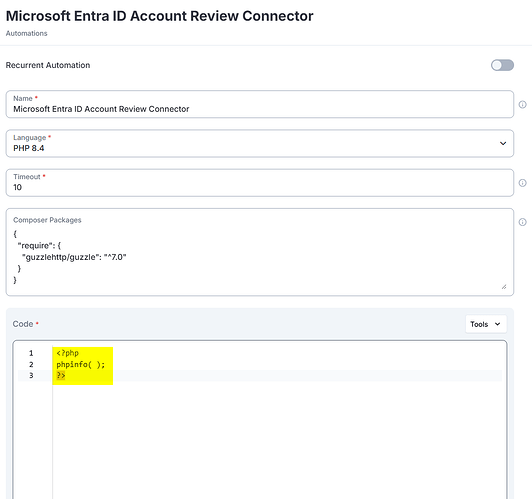Click the Automations breadcrumb link
This screenshot has height=499, width=532.
click(x=26, y=33)
